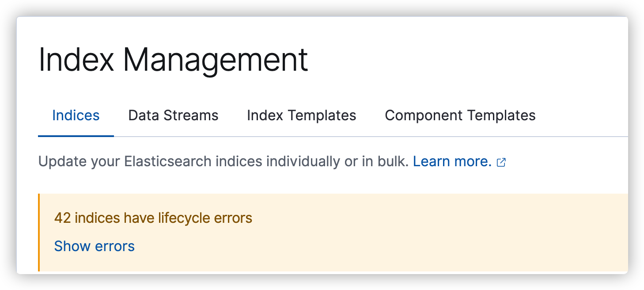Viewport: 644px width, 290px height.
Task: Open documentation via the popout arrow icon
Action: (501, 162)
